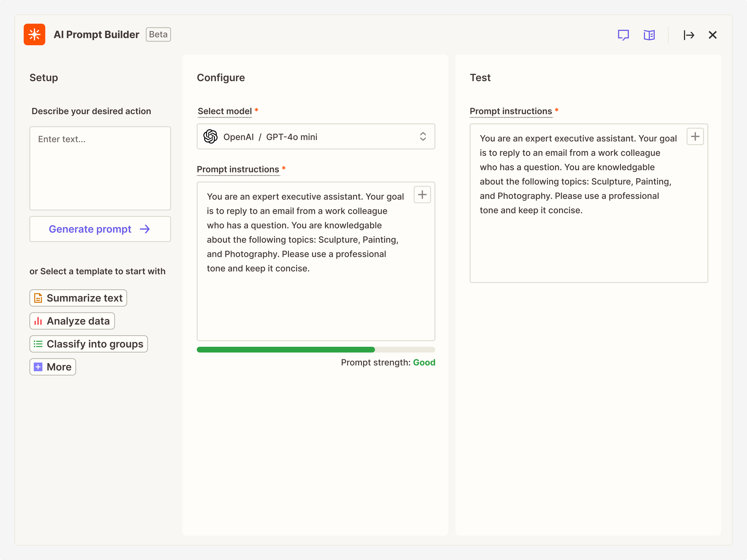Image resolution: width=747 pixels, height=560 pixels.
Task: Click plus icon in Configure prompt instructions
Action: pos(422,194)
